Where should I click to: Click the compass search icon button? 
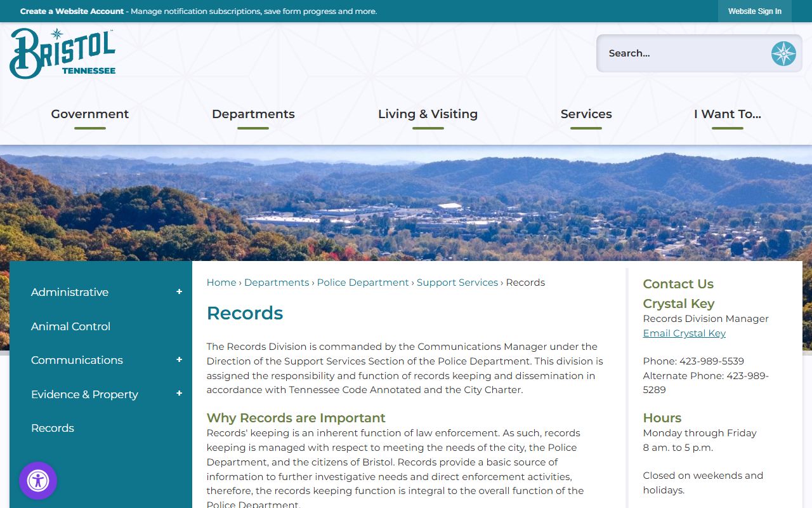tap(783, 53)
